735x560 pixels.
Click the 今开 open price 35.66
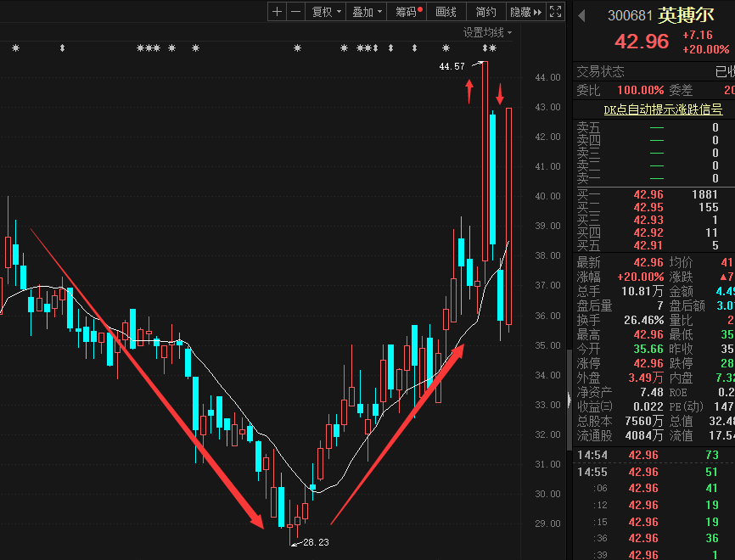tap(648, 349)
